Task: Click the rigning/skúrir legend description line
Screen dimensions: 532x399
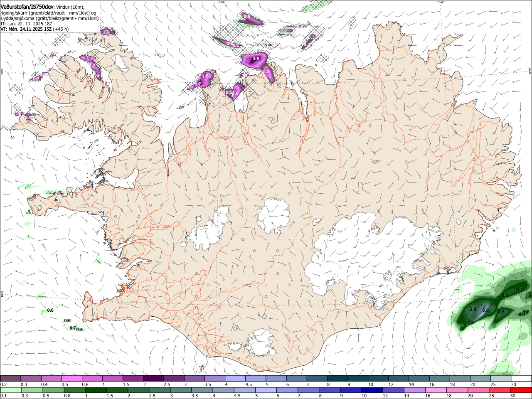Action: click(48, 13)
